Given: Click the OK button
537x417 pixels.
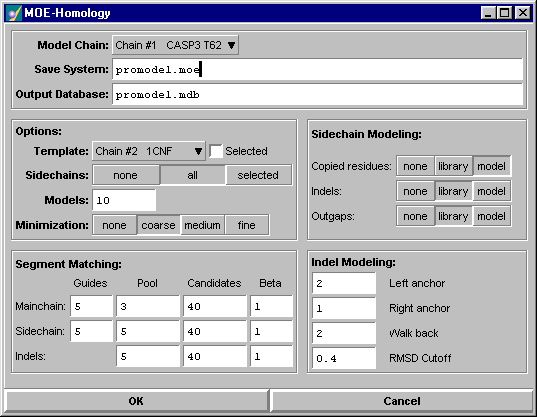Looking at the screenshot, I should pos(136,401).
